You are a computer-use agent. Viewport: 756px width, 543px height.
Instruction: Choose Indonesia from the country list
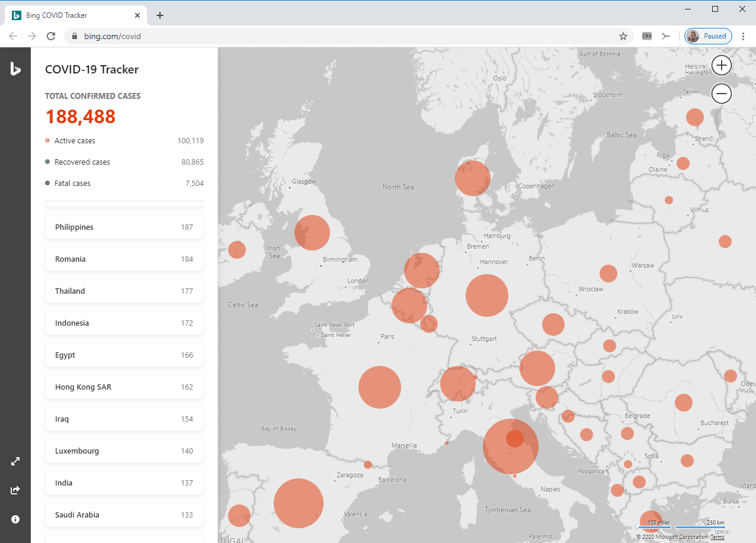pos(124,323)
